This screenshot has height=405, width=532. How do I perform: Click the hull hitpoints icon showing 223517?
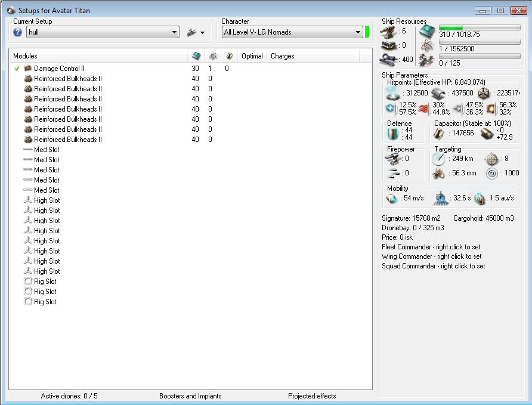tap(484, 93)
